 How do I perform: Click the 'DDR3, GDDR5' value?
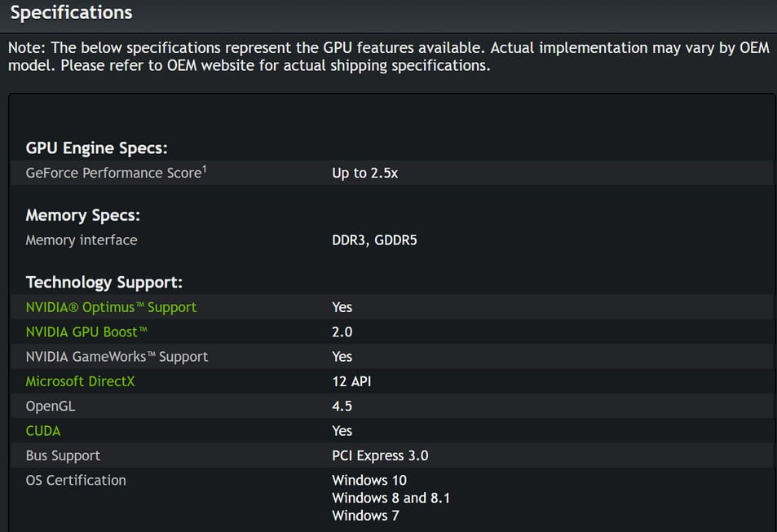[374, 240]
